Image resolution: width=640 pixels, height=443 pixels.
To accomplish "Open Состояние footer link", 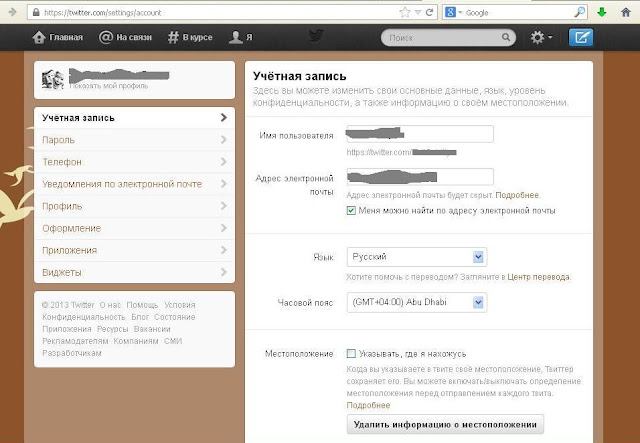I will pyautogui.click(x=175, y=317).
